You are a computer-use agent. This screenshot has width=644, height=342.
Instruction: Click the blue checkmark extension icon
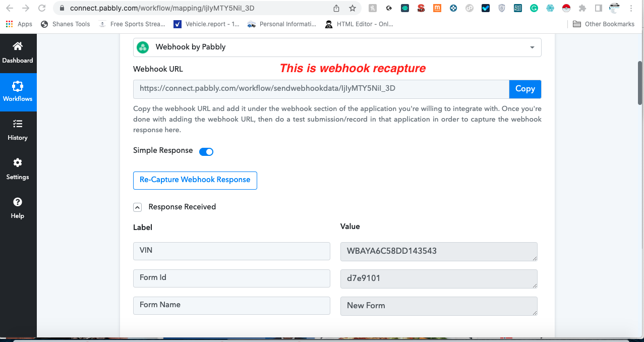(486, 8)
